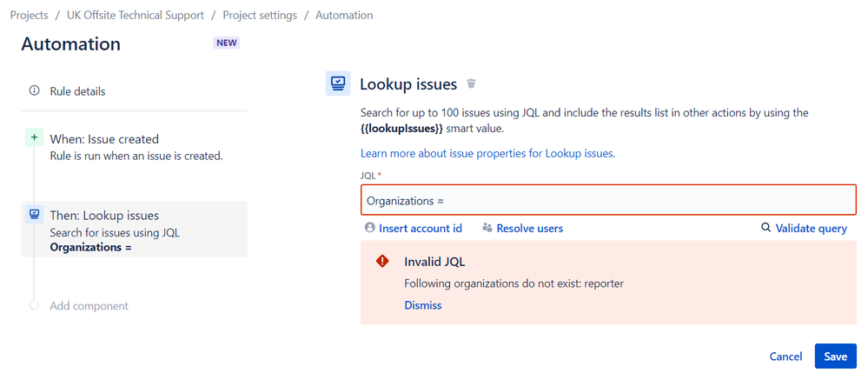This screenshot has width=868, height=380.
Task: Delete the Lookup issues component via trash icon
Action: coord(471,83)
